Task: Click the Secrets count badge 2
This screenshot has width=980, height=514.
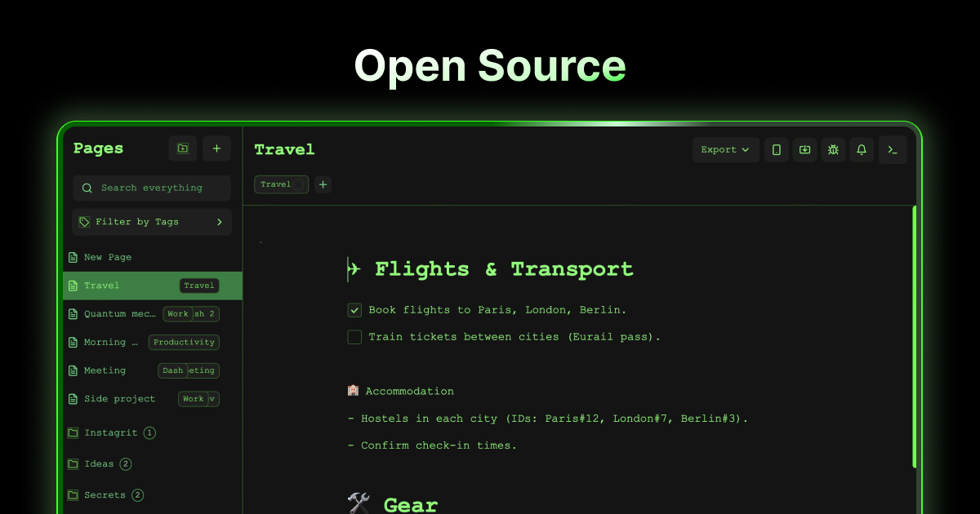Action: click(138, 495)
